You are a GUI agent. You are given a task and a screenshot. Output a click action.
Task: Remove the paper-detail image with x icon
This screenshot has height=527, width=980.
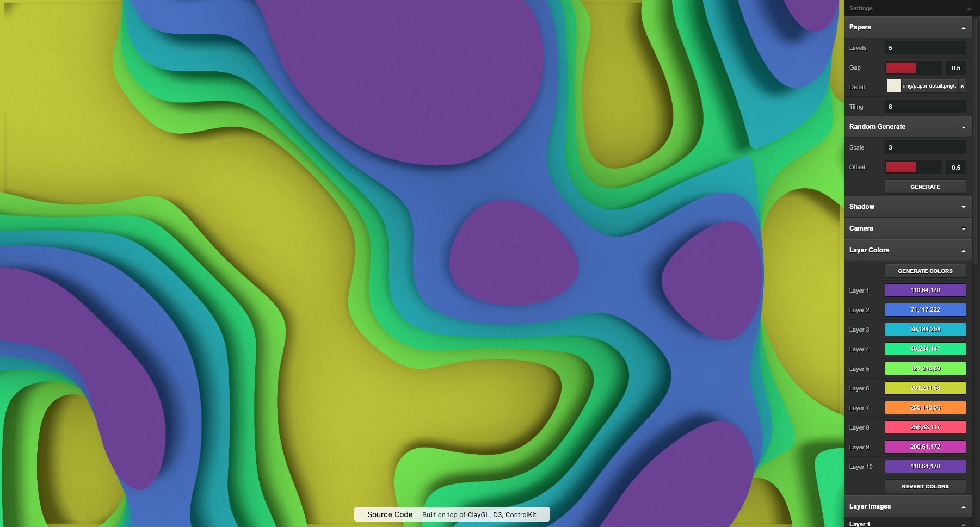pos(962,86)
